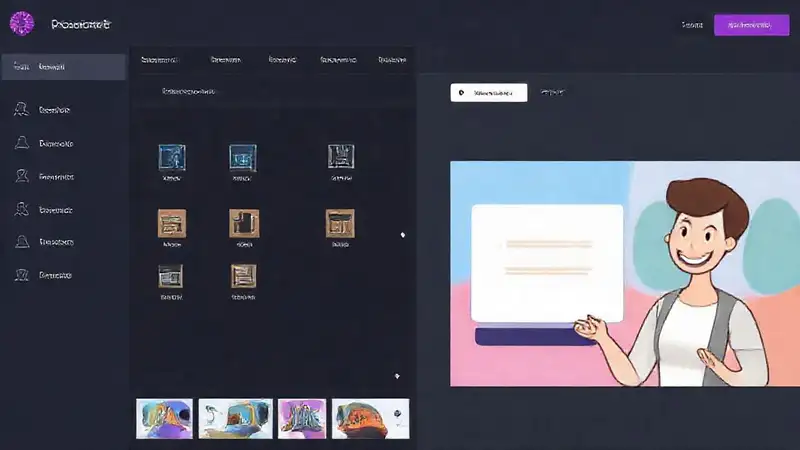Click the first sidebar icon below the highlighted item

[21, 109]
